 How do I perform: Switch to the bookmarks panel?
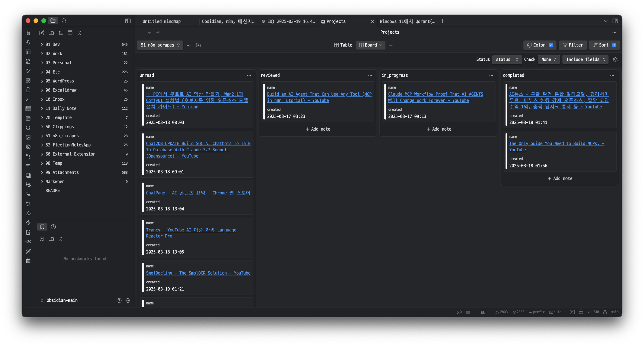pyautogui.click(x=42, y=227)
